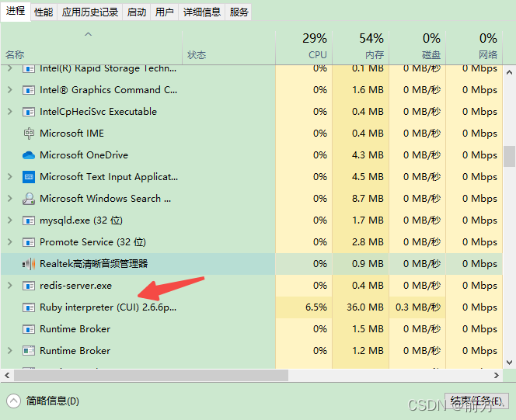Viewport: 516px width, 420px height.
Task: Sort by the 磁盘 column header
Action: click(417, 48)
